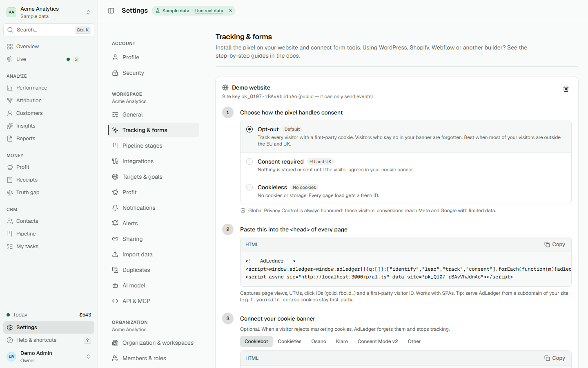The image size is (588, 368).
Task: Open the Duplicates settings page
Action: coord(154,270)
